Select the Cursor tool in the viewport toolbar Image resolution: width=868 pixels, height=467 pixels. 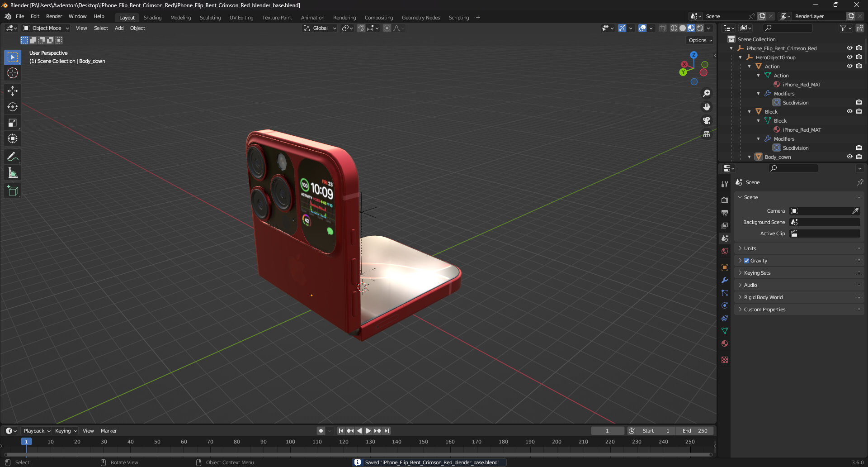[x=13, y=73]
